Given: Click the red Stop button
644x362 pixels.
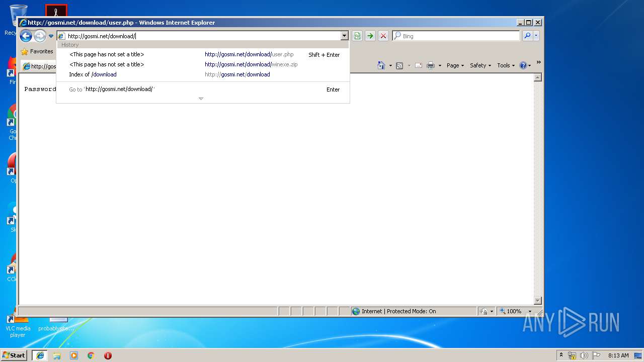Looking at the screenshot, I should click(383, 36).
